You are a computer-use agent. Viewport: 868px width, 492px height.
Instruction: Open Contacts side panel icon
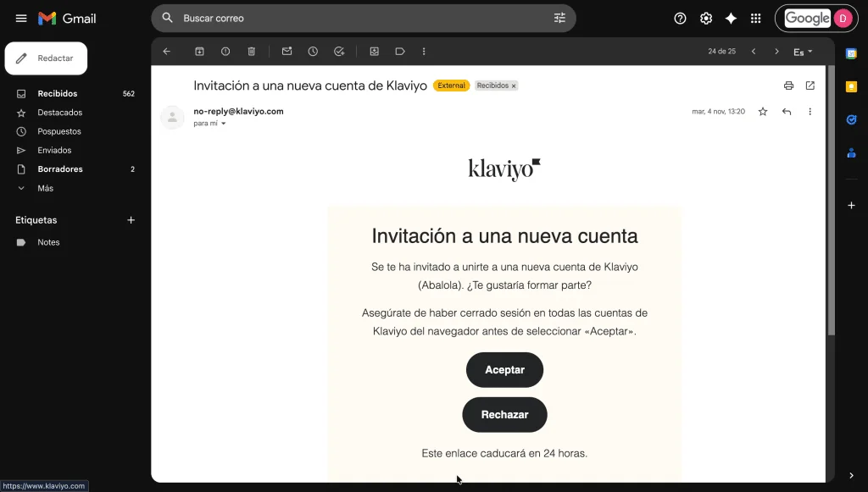pos(851,152)
